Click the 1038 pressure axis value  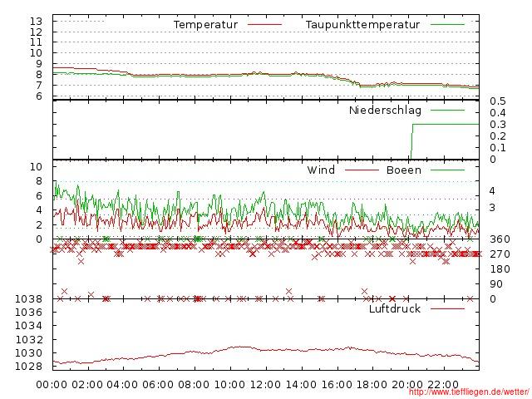click(29, 298)
